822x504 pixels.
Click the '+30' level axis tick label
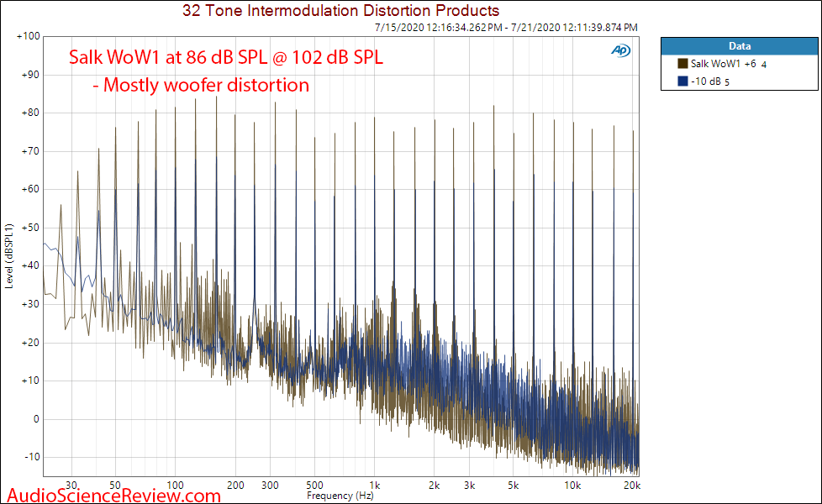(x=30, y=304)
